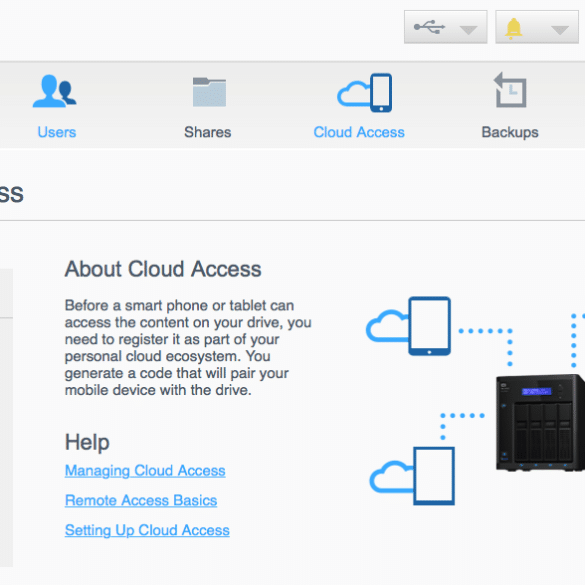
Task: Click the USB symbol icon
Action: (x=429, y=27)
